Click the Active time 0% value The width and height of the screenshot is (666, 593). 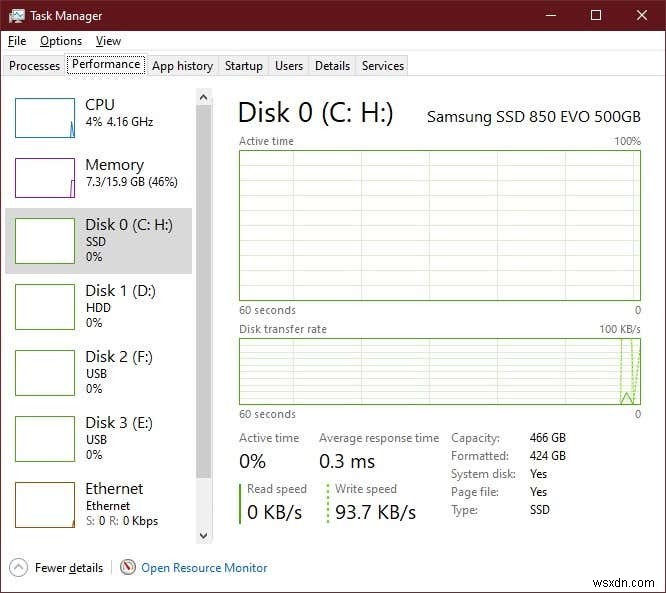252,461
